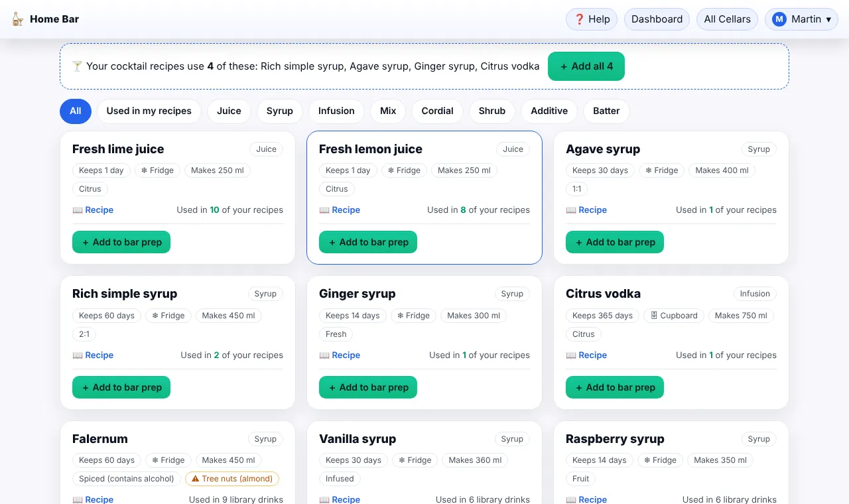Open the Help page
Viewport: 849px width, 504px height.
592,19
